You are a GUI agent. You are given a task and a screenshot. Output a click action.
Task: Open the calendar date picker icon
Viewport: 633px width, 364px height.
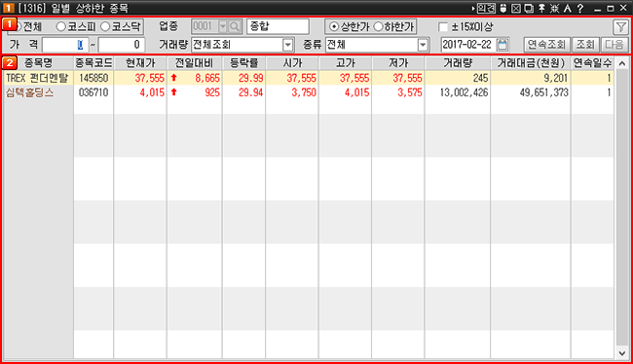point(503,45)
